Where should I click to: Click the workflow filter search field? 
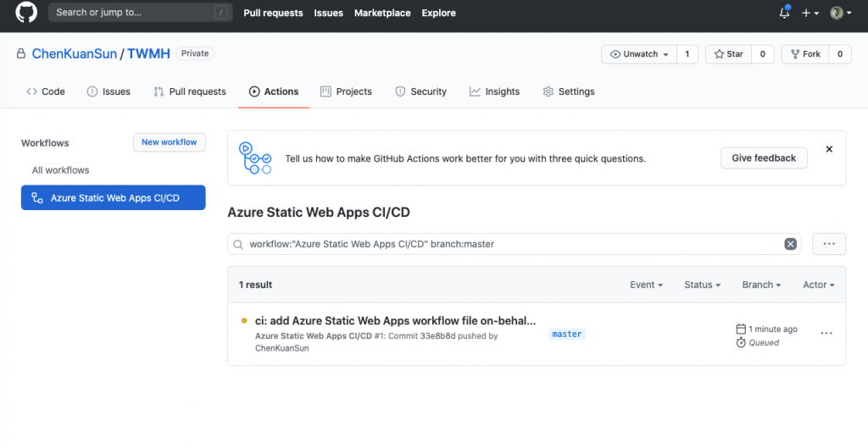click(x=509, y=244)
